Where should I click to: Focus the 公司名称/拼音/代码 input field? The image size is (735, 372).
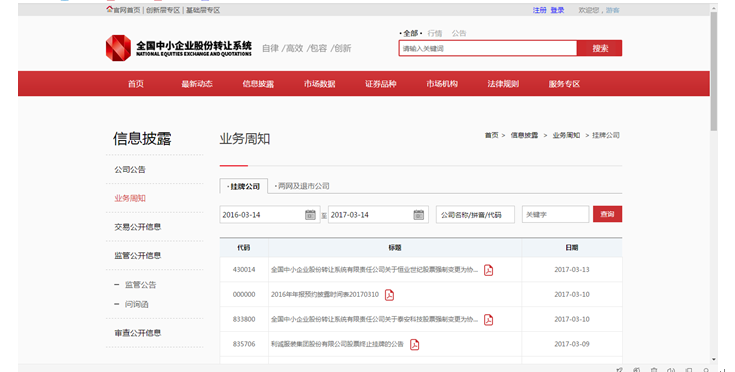coord(475,215)
